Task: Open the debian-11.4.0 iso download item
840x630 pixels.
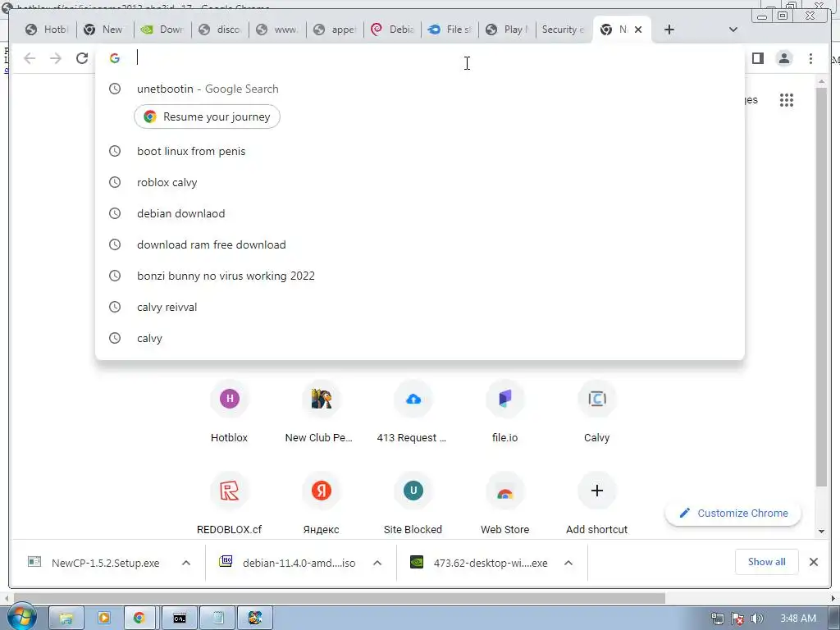Action: [x=288, y=563]
